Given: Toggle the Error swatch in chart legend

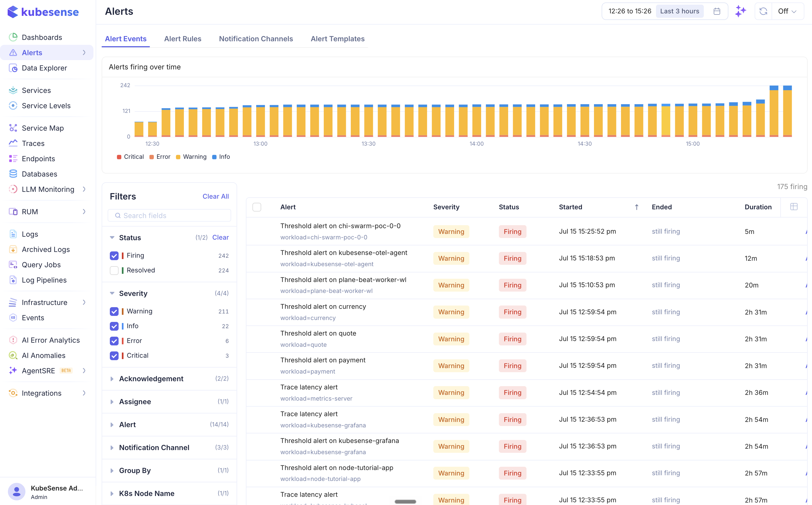Looking at the screenshot, I should [x=152, y=157].
